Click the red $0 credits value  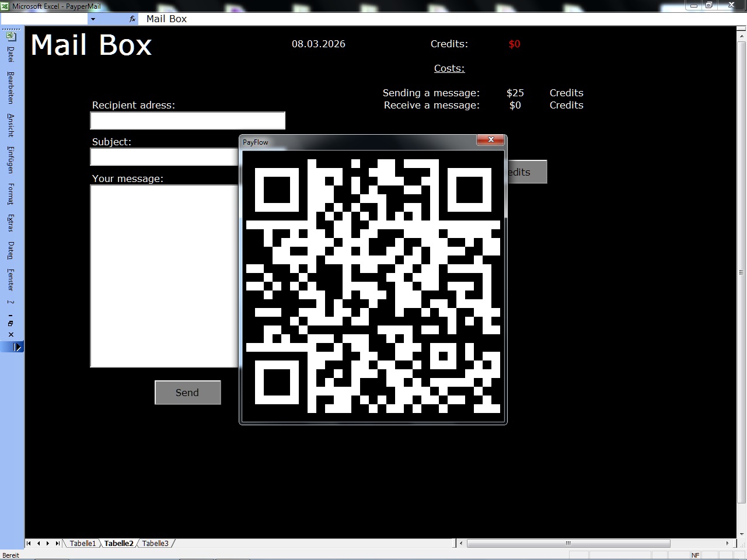click(x=514, y=44)
